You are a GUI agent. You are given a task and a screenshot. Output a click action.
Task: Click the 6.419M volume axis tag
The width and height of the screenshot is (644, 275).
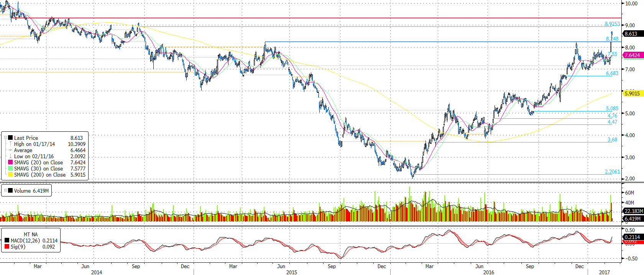[x=633, y=219]
